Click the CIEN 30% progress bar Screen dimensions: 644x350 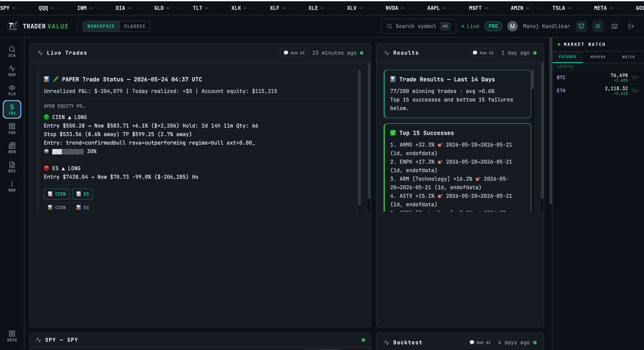click(x=68, y=151)
